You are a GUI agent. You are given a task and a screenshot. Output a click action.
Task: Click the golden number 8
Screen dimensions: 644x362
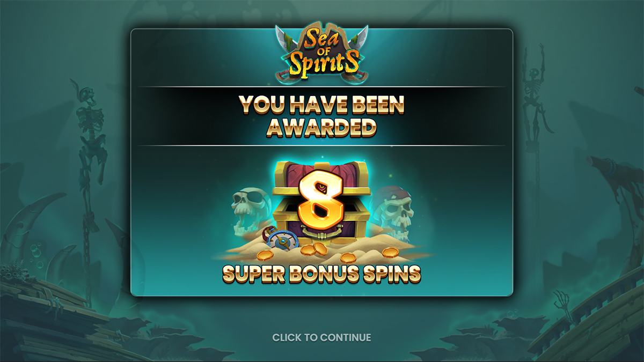(321, 200)
